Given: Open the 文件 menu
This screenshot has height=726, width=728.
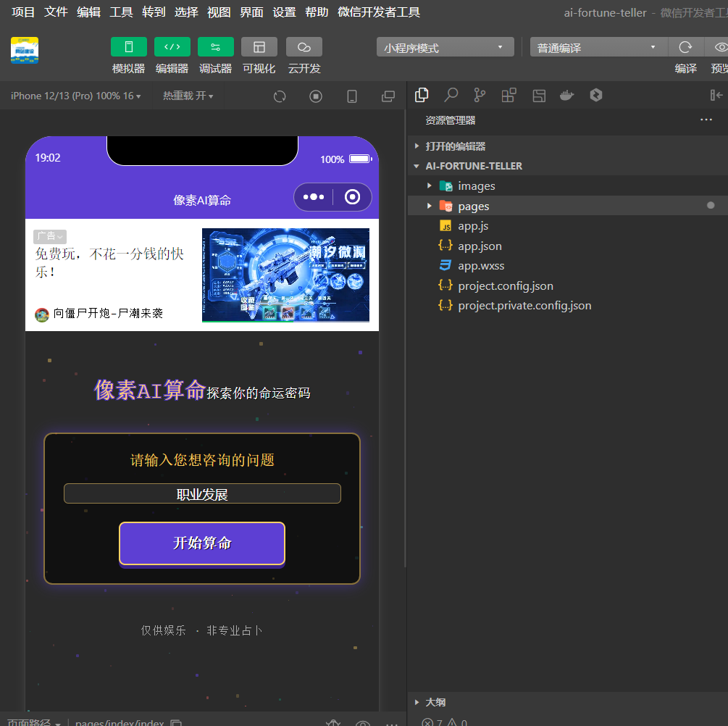Looking at the screenshot, I should coord(56,12).
